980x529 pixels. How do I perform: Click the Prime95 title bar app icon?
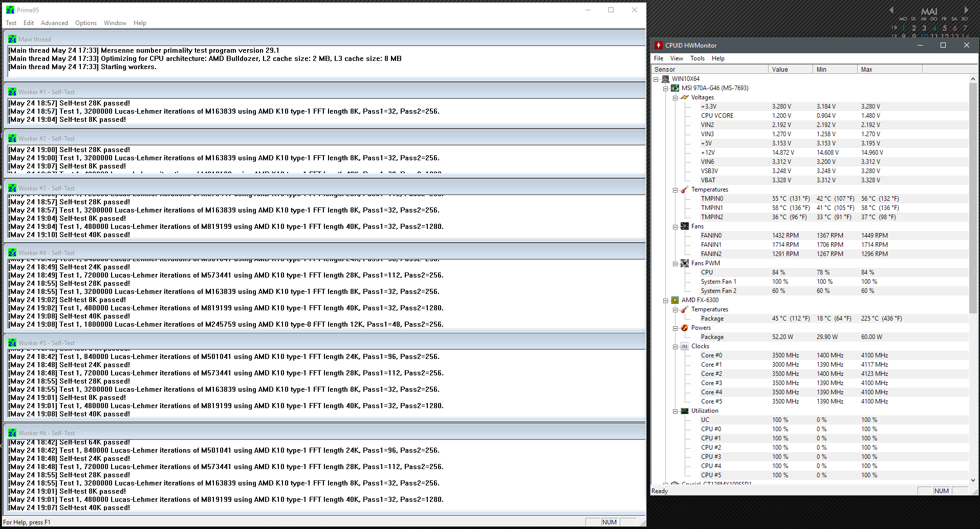click(x=10, y=10)
